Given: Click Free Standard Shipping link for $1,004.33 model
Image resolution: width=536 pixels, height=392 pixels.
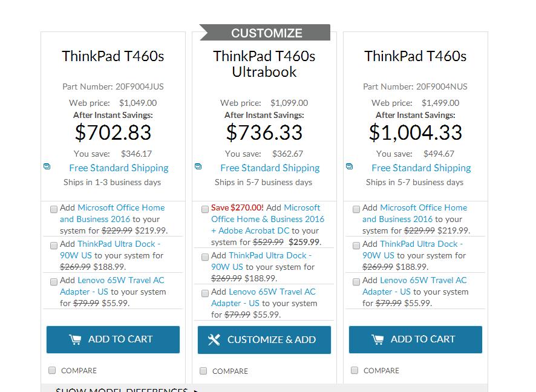Looking at the screenshot, I should coord(421,168).
